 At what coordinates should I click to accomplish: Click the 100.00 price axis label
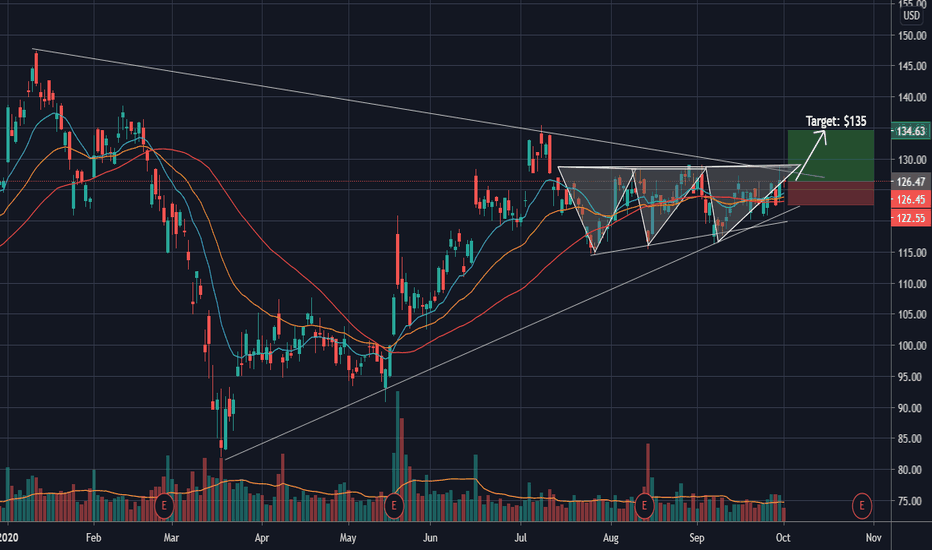click(x=912, y=345)
